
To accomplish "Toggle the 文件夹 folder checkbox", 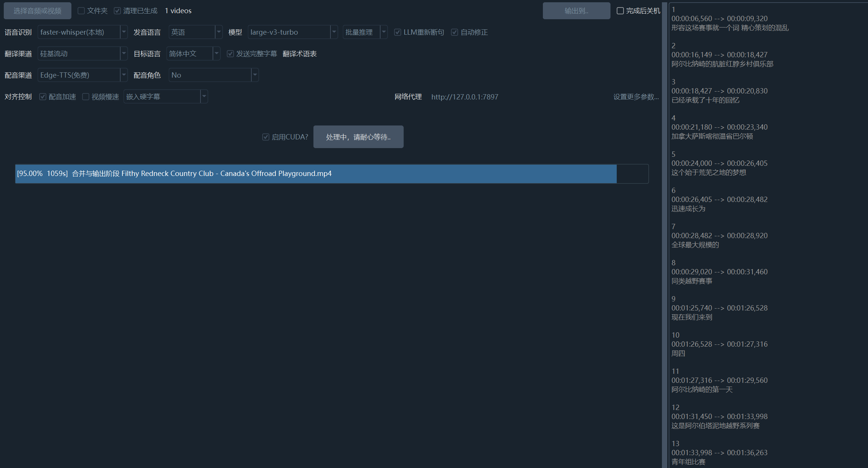I will 81,11.
